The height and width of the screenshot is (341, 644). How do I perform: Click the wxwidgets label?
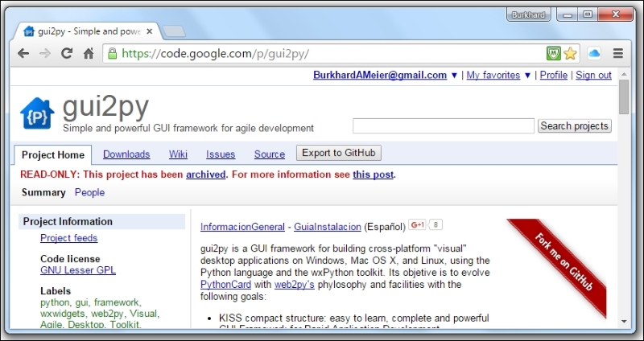64,314
